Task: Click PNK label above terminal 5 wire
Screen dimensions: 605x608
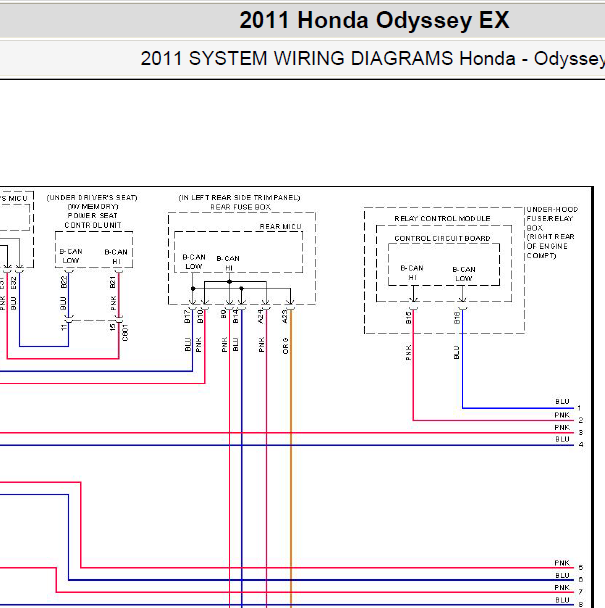Action: (562, 563)
